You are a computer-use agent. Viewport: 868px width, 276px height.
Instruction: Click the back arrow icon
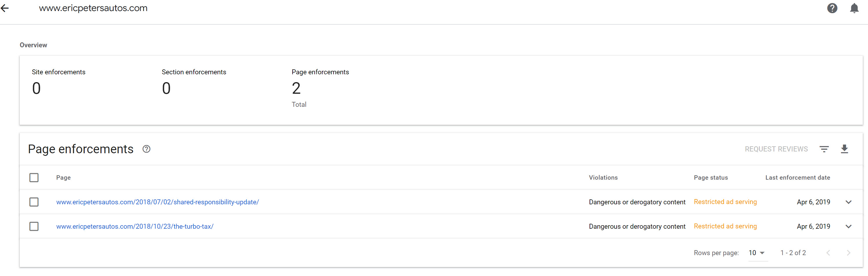pyautogui.click(x=5, y=8)
